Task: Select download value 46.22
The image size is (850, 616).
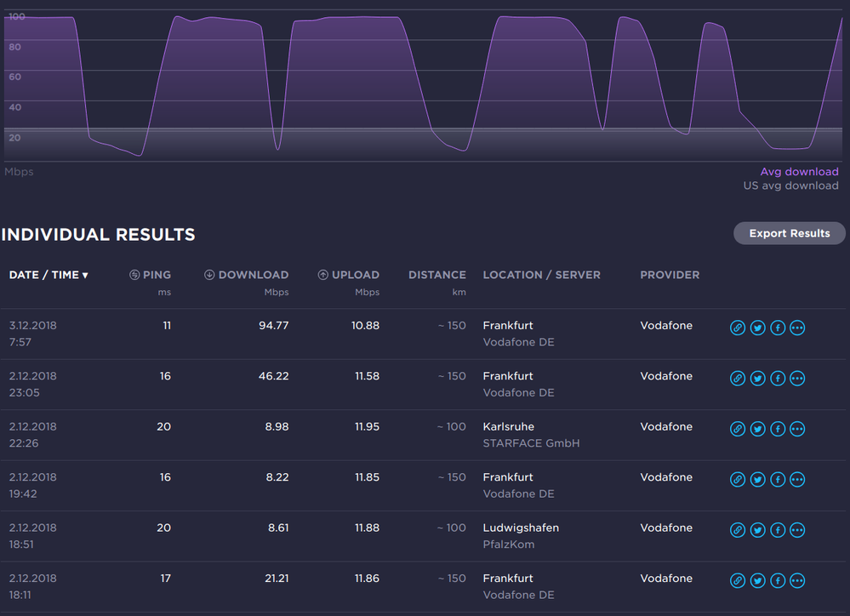Action: point(274,376)
